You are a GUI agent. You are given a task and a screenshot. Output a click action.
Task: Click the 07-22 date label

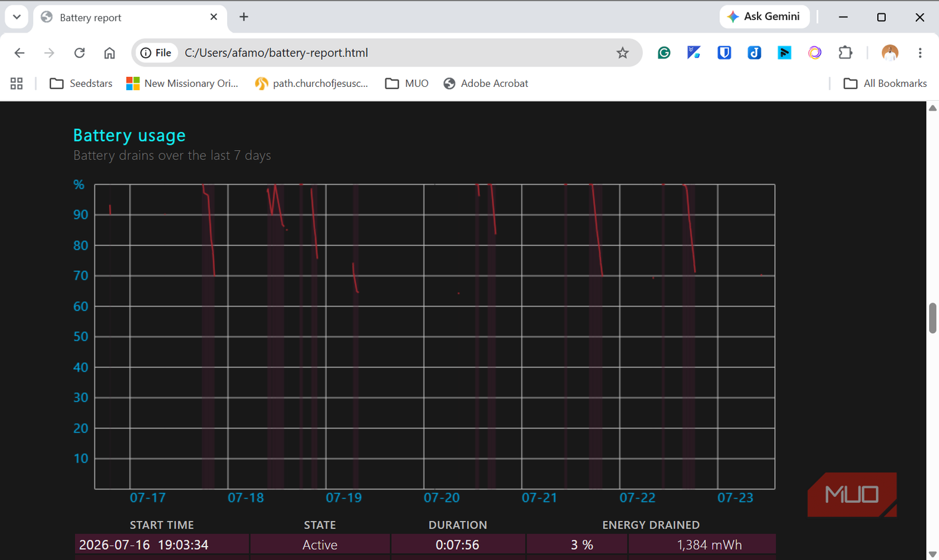click(638, 498)
